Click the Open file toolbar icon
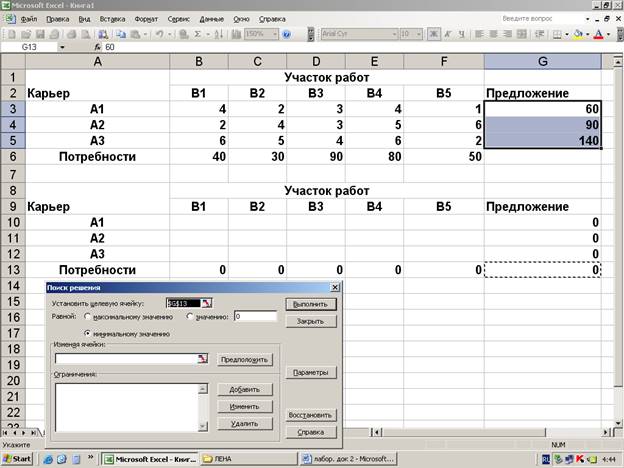Screen dimensions: 624x468 coord(25,35)
